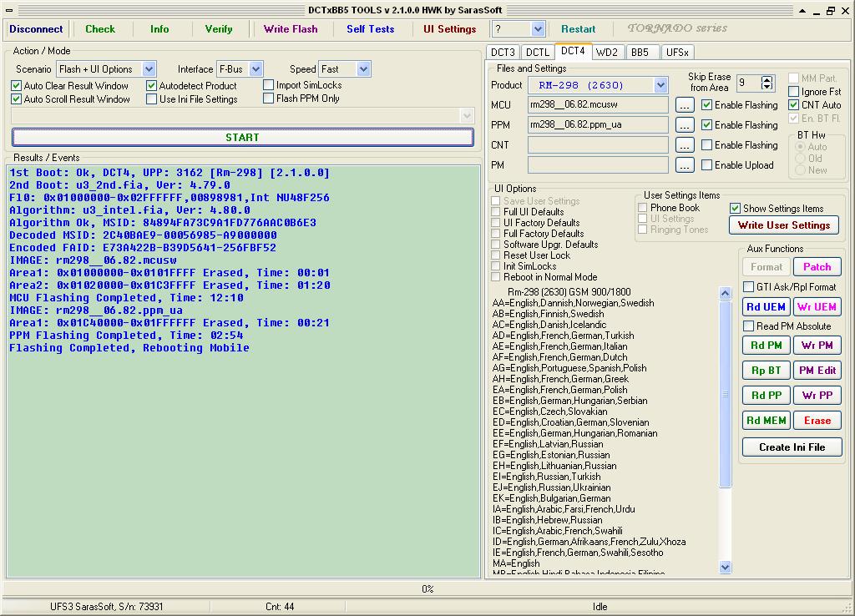Screen dimensions: 855x616
Task: Click Verify in the toolbar
Action: click(219, 29)
